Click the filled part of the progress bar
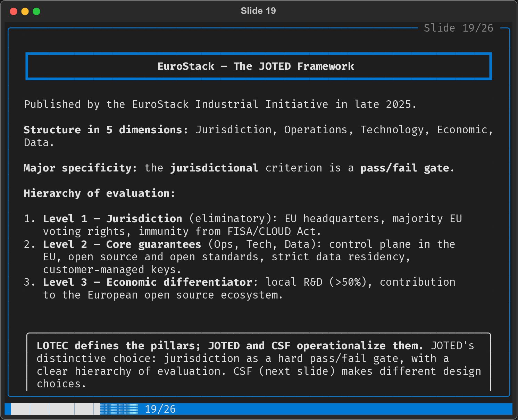This screenshot has width=518, height=420. pos(56,409)
